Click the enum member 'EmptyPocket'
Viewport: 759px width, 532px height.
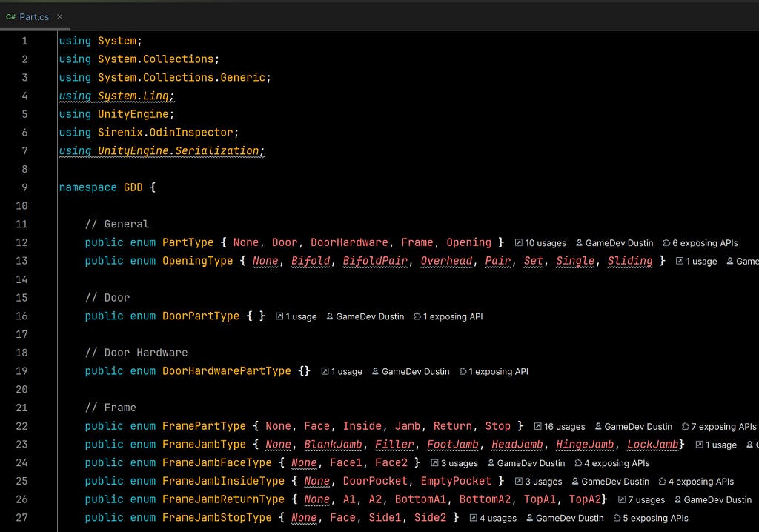click(x=456, y=481)
